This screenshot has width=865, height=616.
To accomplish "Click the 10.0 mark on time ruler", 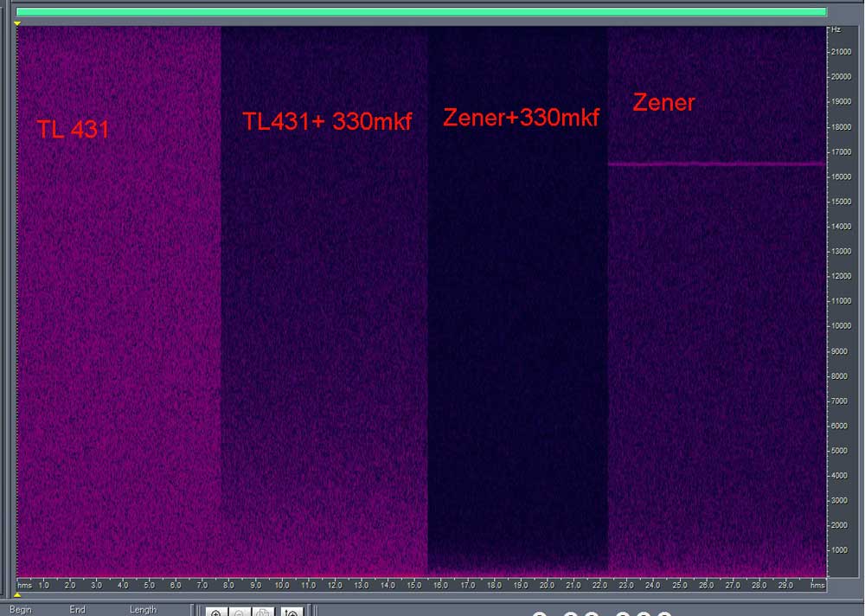I will (281, 585).
